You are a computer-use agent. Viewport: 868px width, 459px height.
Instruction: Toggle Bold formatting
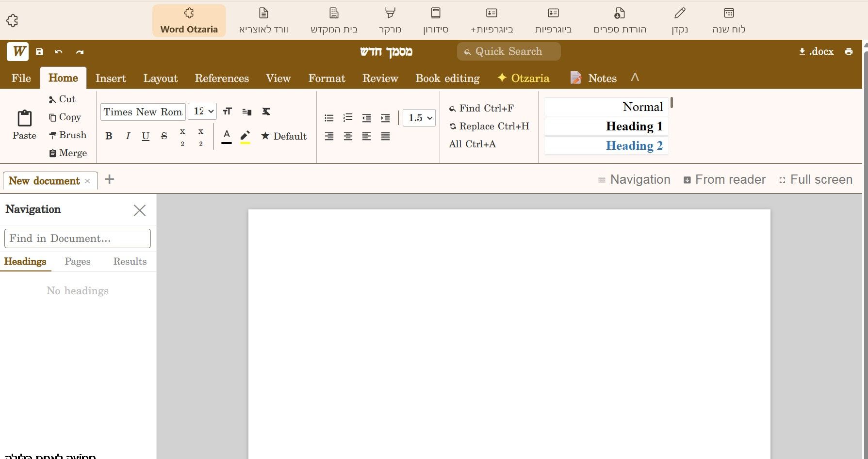(109, 136)
